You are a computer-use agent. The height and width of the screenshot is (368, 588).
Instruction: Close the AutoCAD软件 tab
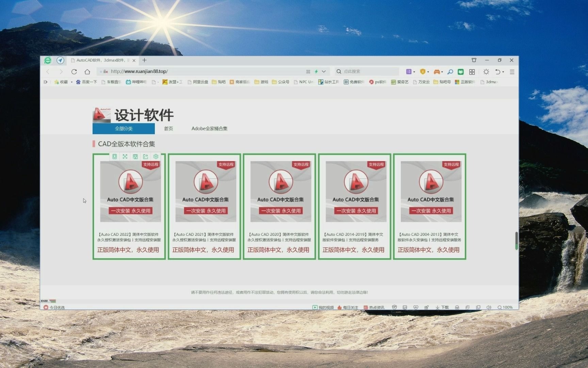click(x=134, y=60)
